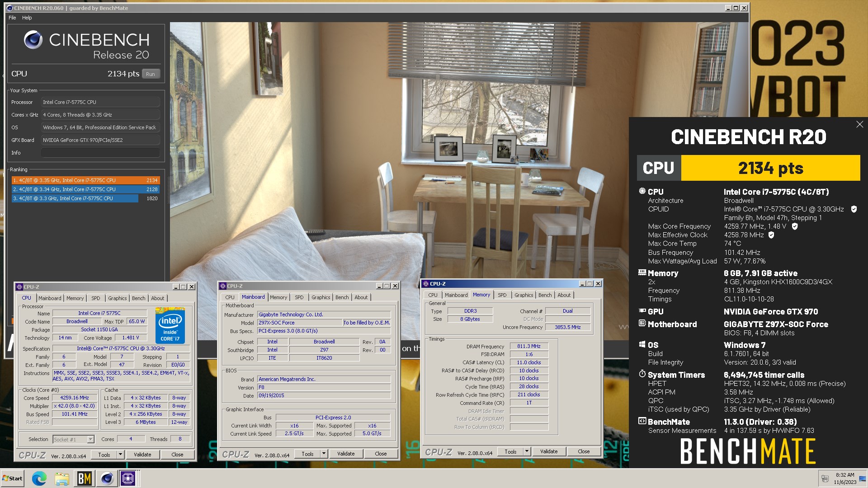Open SPD tab in middle CPU-Z window

(x=299, y=297)
